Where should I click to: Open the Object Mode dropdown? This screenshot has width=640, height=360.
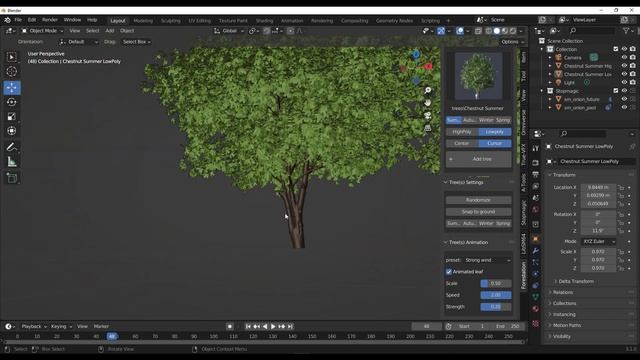tap(42, 31)
